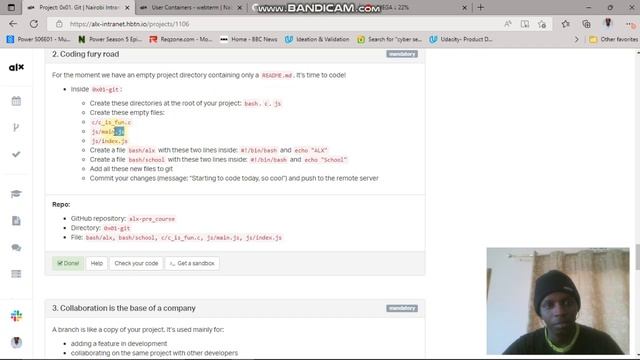Close the User Containers tab
640x360 pixels.
[239, 7]
